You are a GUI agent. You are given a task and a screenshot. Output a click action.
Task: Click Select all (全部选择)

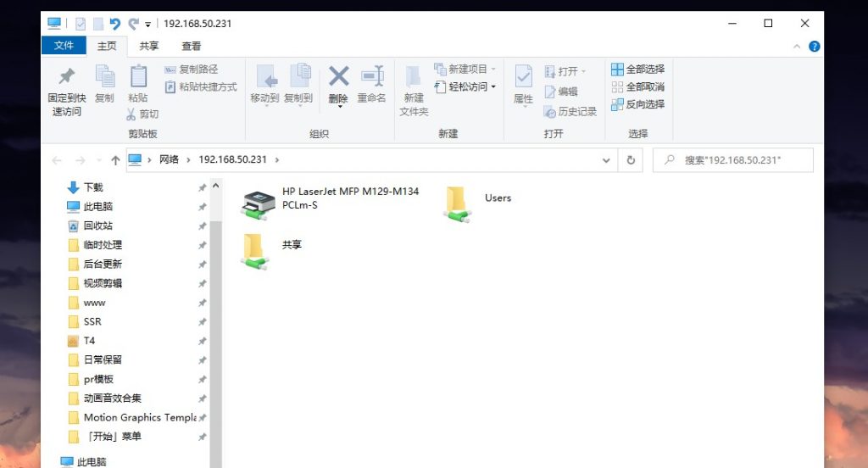click(x=637, y=70)
